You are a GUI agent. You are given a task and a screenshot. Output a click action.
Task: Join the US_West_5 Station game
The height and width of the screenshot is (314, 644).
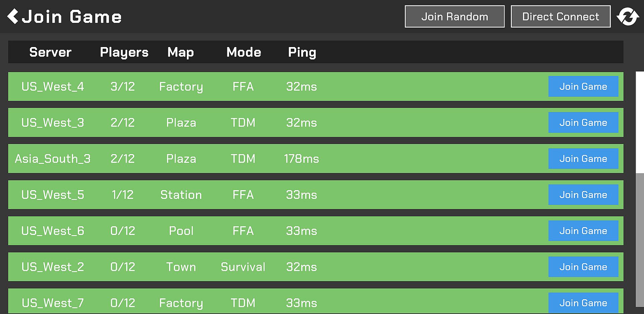point(583,195)
